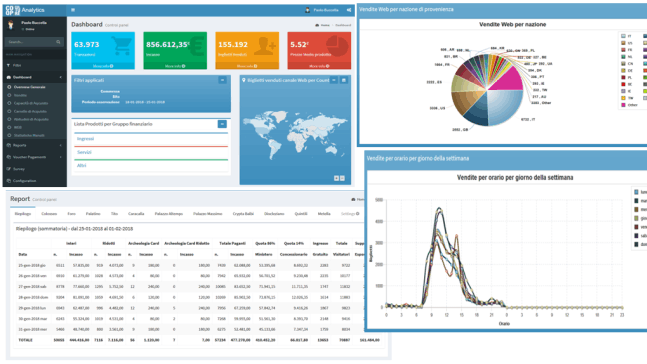Click the large IT slice of pie chart
The width and height of the screenshot is (647, 364).
click(x=504, y=107)
